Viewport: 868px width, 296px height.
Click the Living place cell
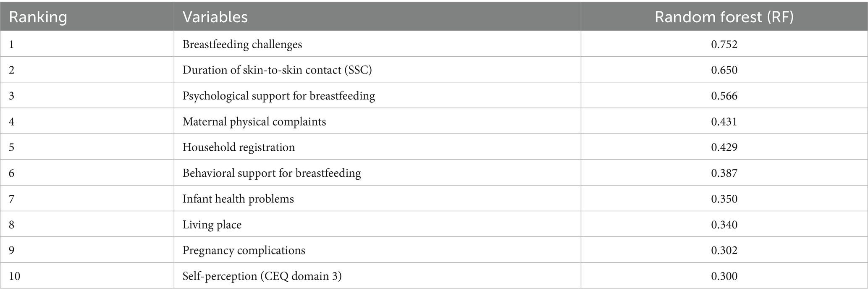pyautogui.click(x=212, y=225)
